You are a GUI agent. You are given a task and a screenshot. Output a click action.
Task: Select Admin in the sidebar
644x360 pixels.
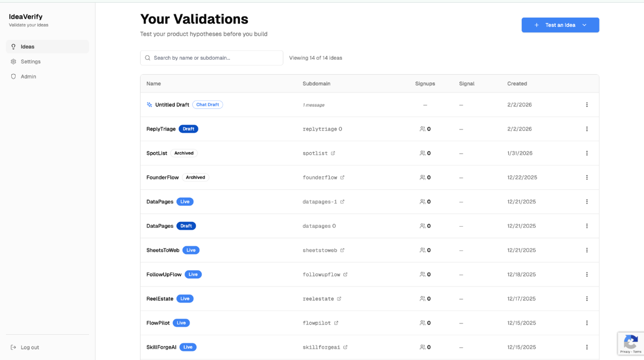(x=28, y=77)
